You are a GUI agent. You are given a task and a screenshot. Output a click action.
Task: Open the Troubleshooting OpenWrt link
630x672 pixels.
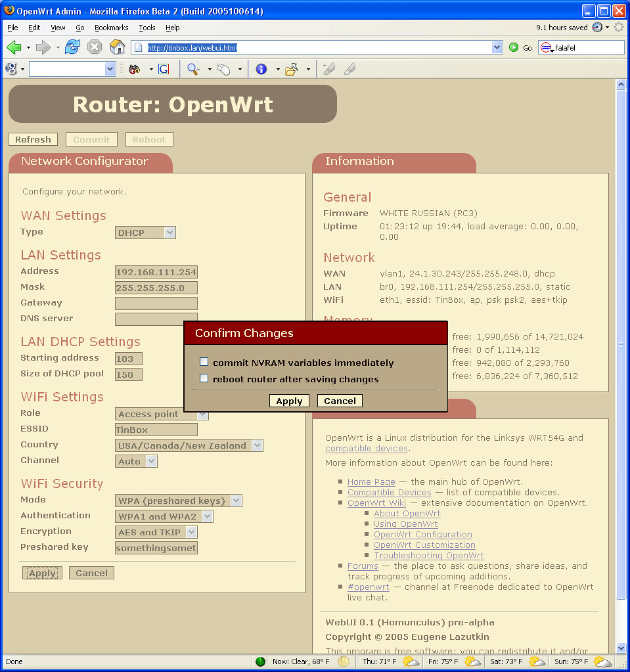pos(428,556)
